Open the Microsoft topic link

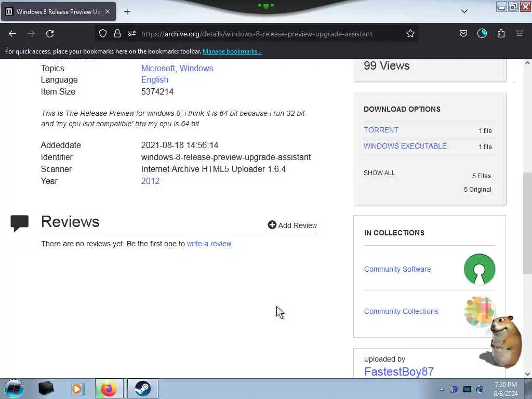tap(158, 68)
